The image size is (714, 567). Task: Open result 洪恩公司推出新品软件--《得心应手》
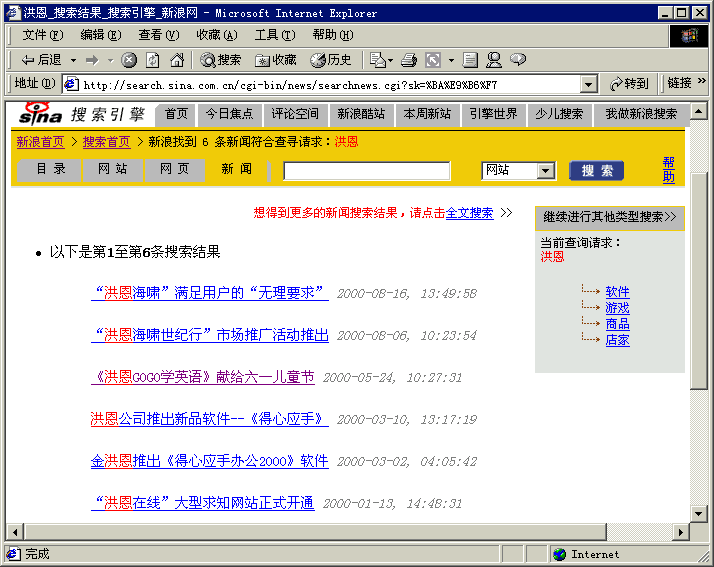pyautogui.click(x=210, y=419)
